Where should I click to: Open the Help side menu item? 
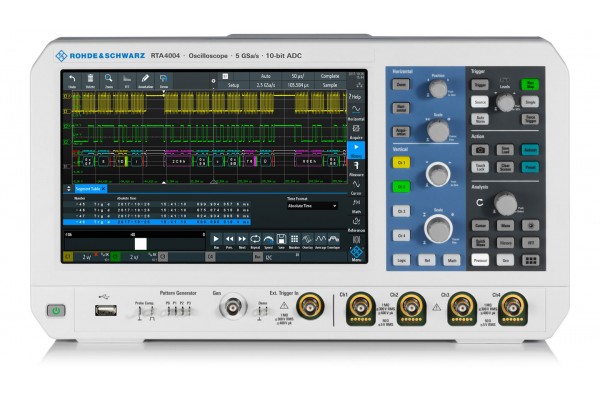[x=356, y=97]
